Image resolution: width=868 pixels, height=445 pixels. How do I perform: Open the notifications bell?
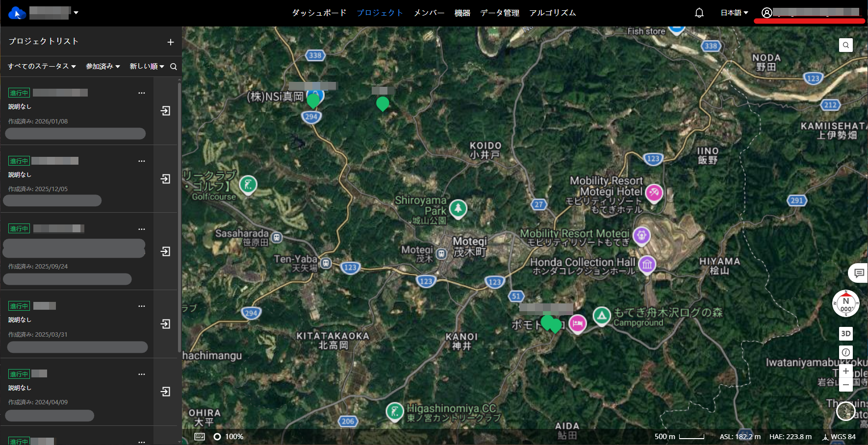click(699, 13)
